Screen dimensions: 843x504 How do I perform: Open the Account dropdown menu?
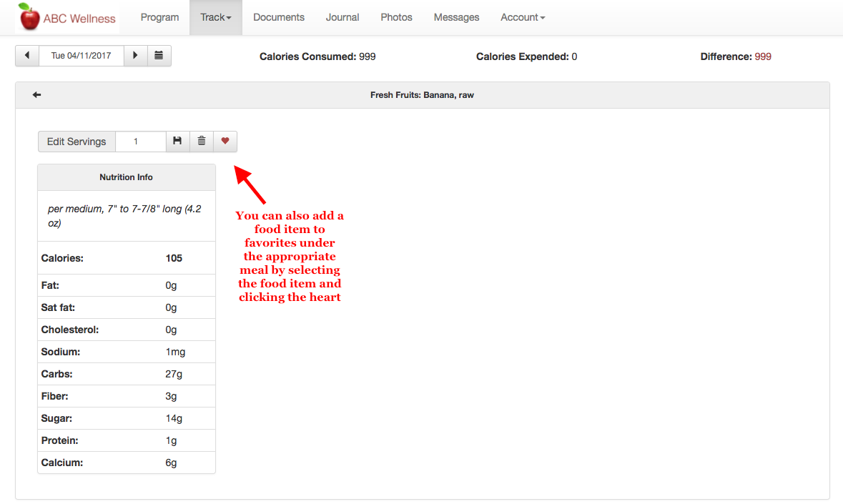(x=522, y=17)
